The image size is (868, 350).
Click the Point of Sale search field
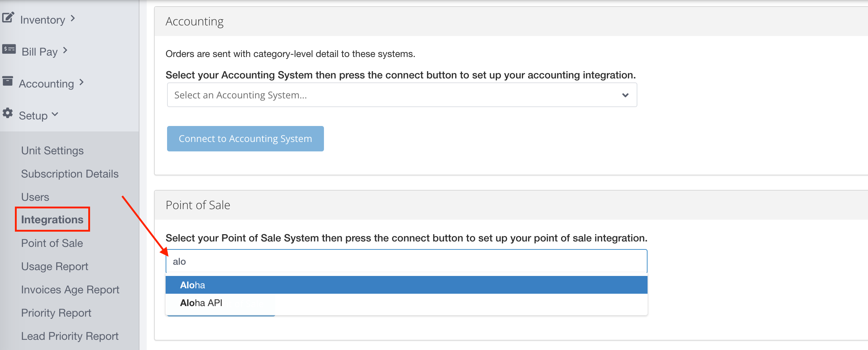406,261
